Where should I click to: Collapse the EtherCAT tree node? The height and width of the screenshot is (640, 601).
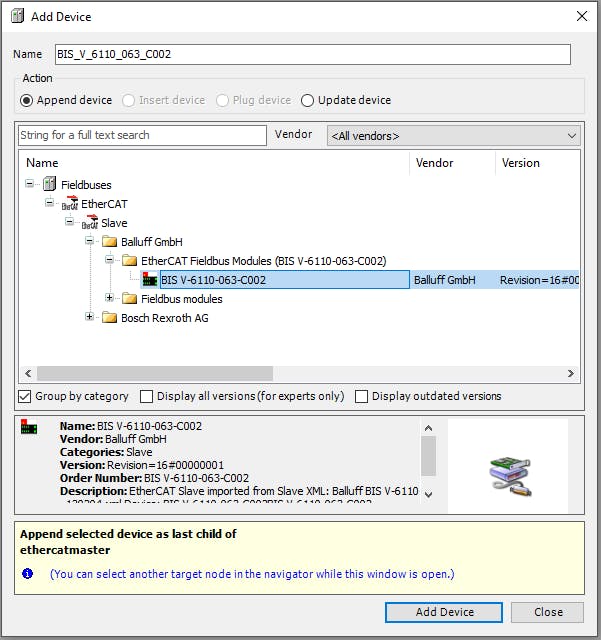pos(49,202)
